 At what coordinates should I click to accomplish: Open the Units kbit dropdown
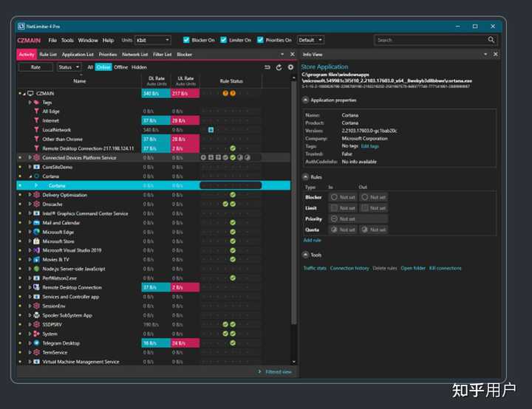click(x=153, y=40)
